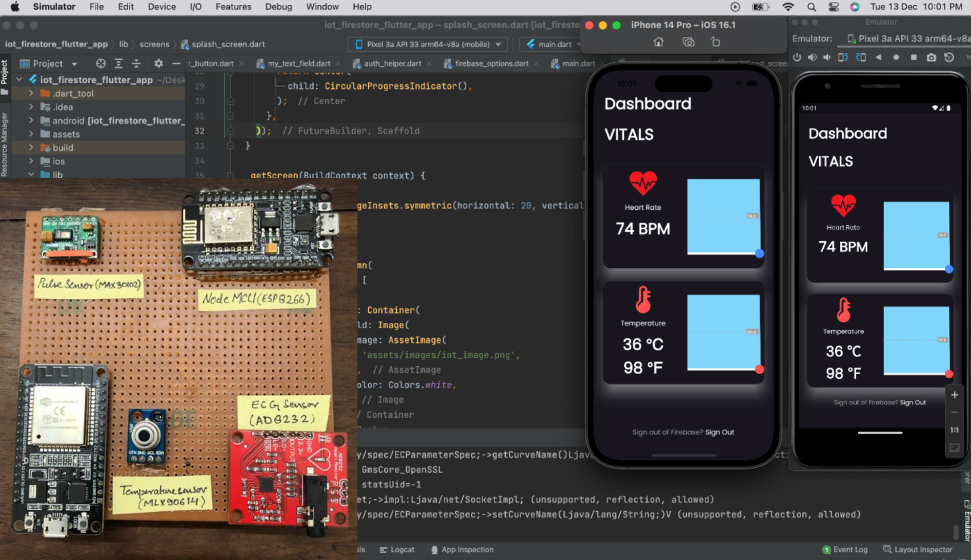This screenshot has width=971, height=560.
Task: Open the Pixel 3a device selector dropdown
Action: tap(429, 44)
